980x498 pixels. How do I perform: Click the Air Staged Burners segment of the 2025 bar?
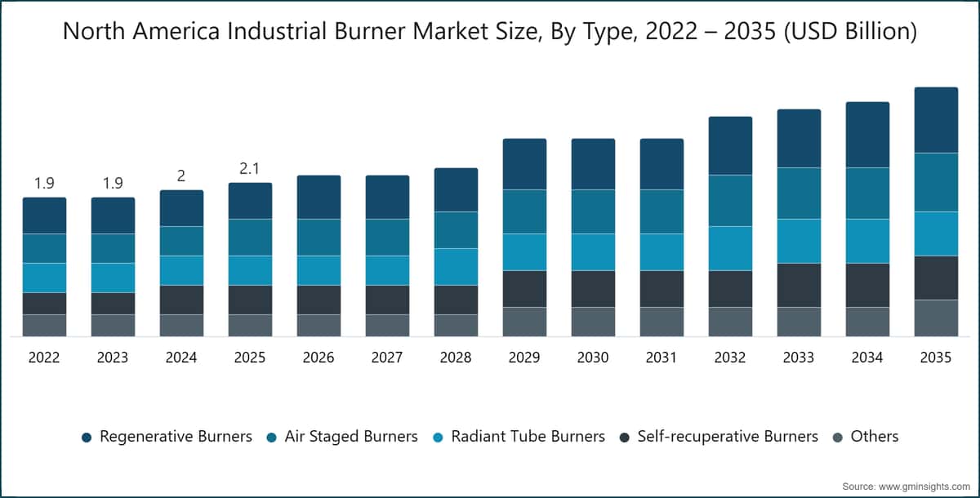coord(250,238)
